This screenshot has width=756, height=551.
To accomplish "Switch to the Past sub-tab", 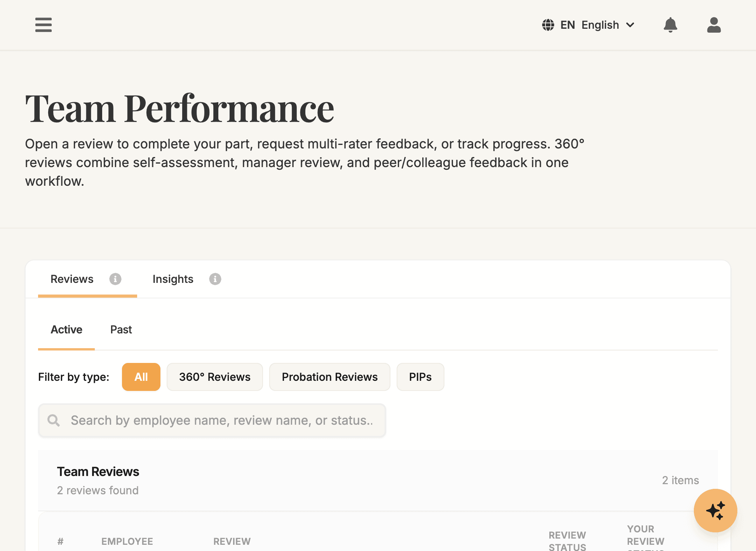I will click(x=121, y=330).
